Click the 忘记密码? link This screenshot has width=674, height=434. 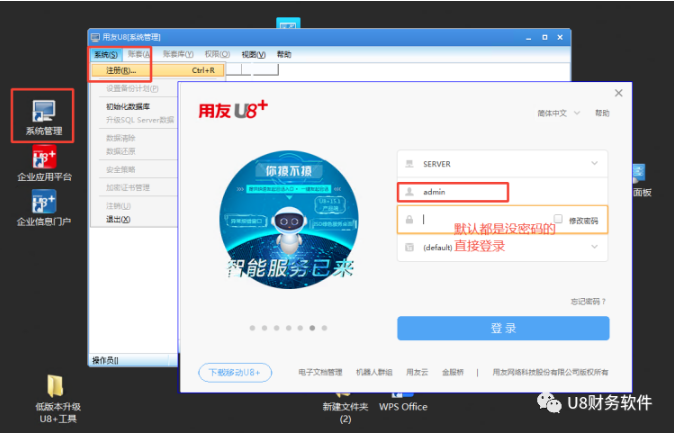click(588, 302)
